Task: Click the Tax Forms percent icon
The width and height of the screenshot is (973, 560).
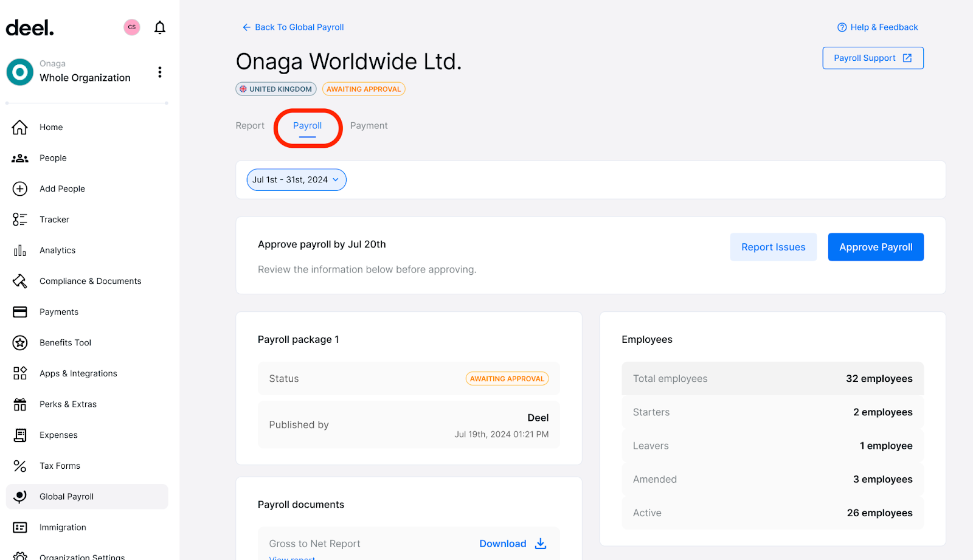Action: (x=20, y=466)
